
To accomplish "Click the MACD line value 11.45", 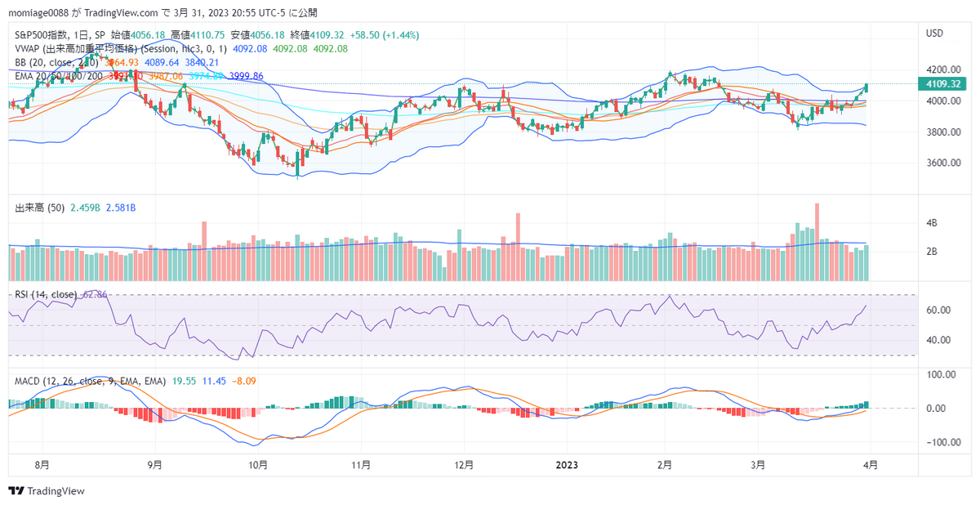I will [214, 382].
